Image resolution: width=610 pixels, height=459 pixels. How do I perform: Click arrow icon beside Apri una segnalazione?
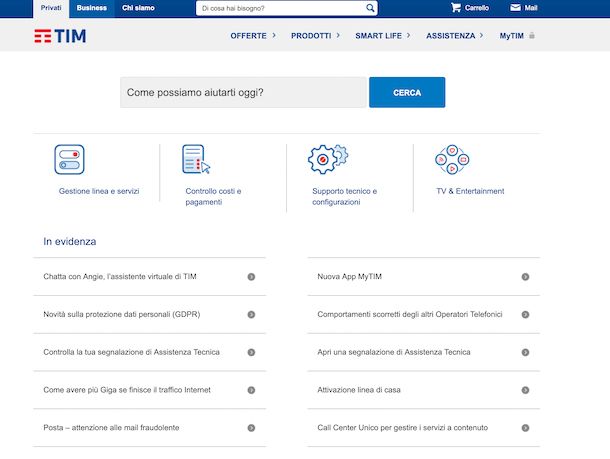click(x=525, y=352)
